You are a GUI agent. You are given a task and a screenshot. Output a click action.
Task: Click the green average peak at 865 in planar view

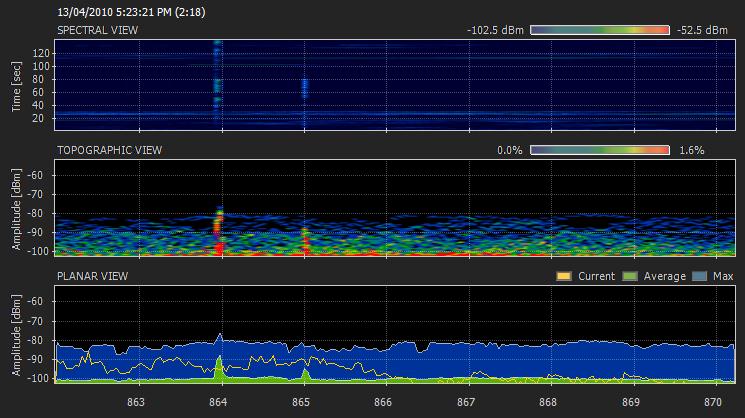pyautogui.click(x=306, y=375)
